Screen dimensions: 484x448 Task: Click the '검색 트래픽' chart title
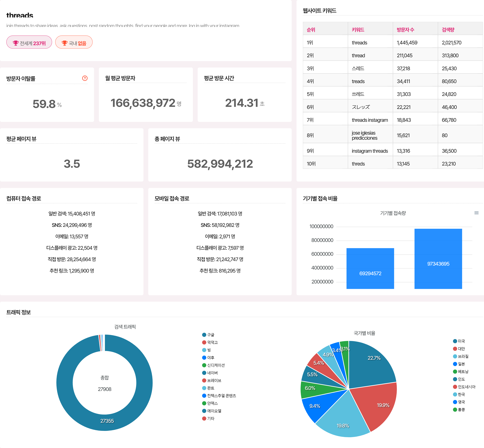pyautogui.click(x=125, y=327)
